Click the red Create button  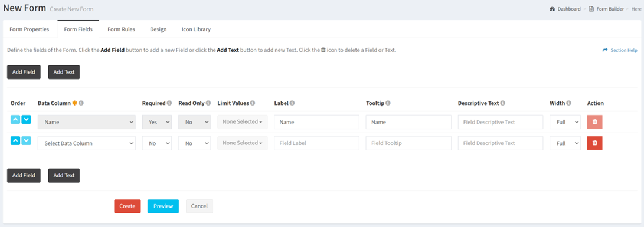pos(128,206)
